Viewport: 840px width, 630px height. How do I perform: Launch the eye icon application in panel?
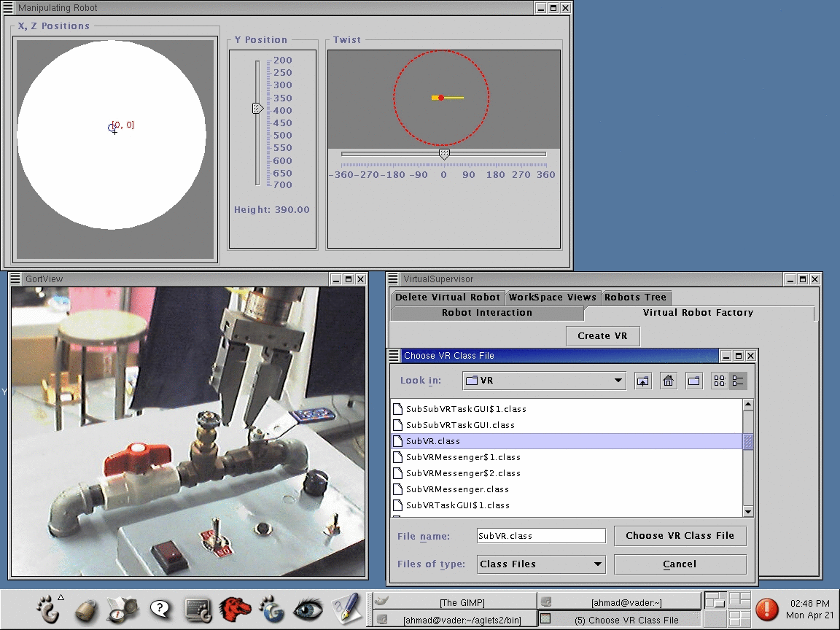click(x=308, y=609)
